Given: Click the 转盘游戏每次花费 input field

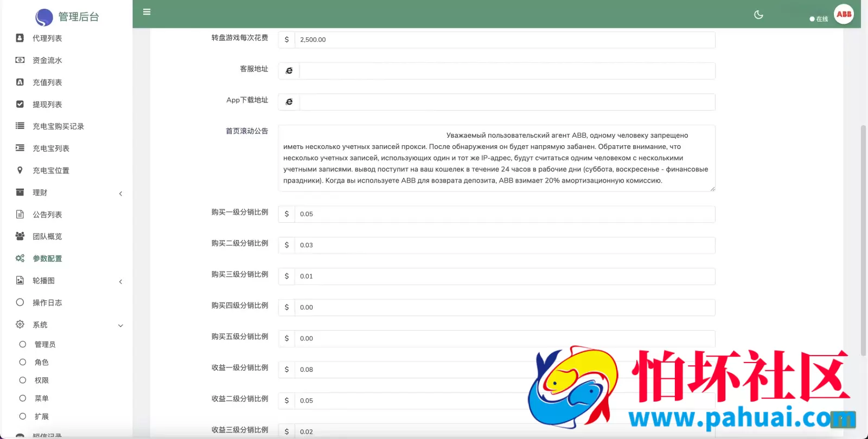Looking at the screenshot, I should (x=505, y=40).
